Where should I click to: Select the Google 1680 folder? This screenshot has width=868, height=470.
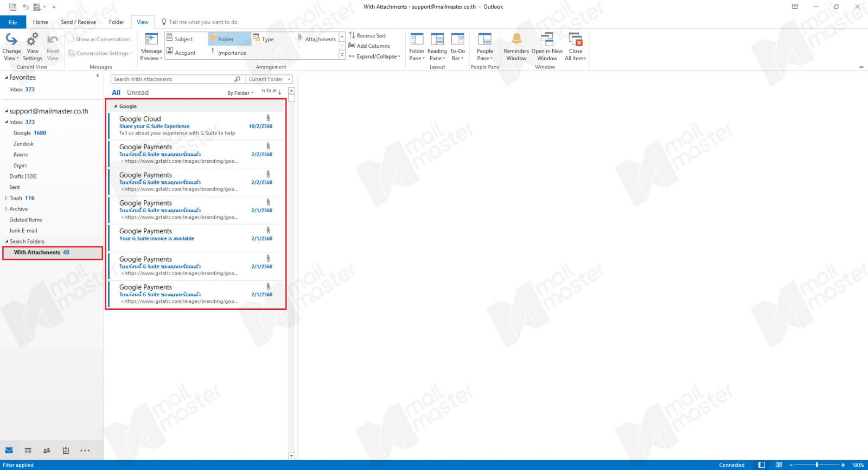coord(30,133)
